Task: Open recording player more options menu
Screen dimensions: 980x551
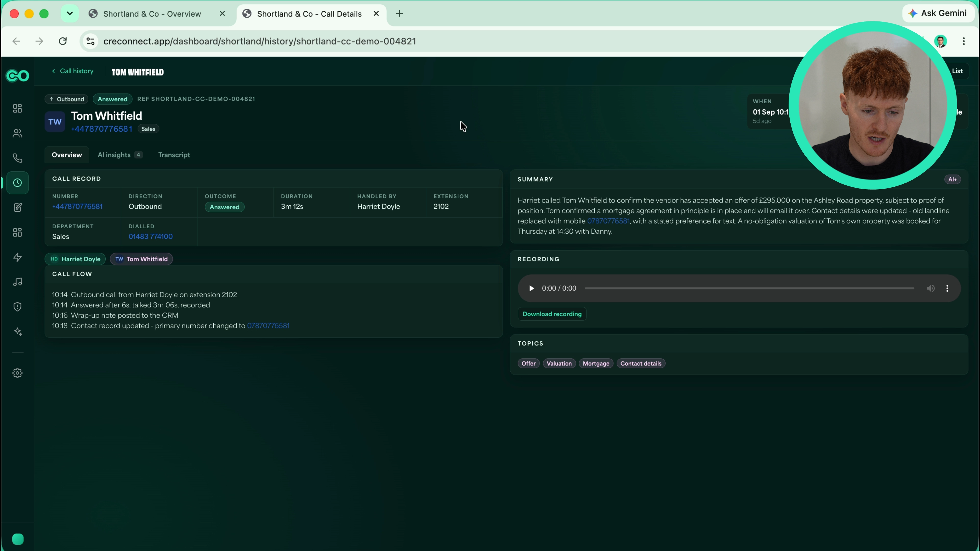Action: tap(947, 288)
